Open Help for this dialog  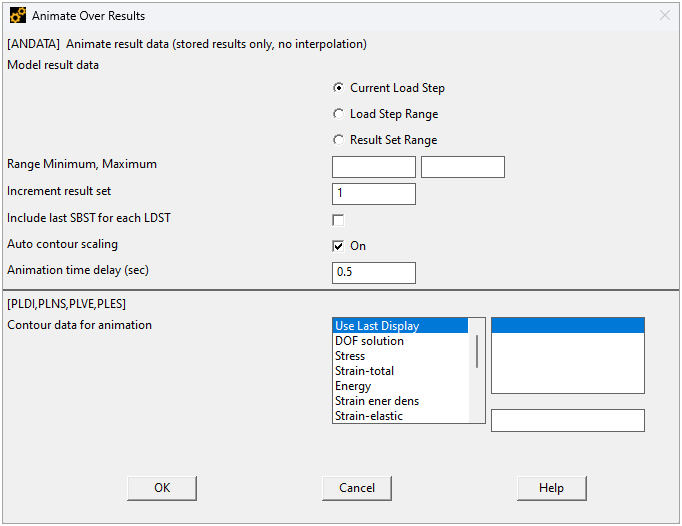(x=551, y=488)
